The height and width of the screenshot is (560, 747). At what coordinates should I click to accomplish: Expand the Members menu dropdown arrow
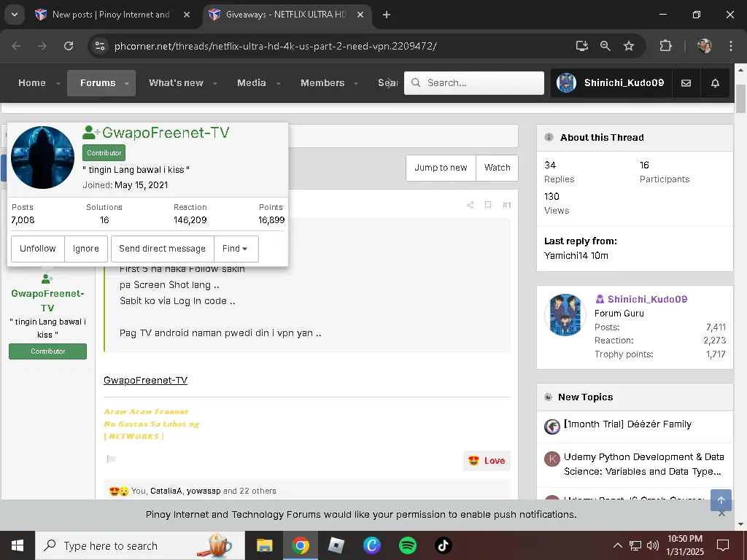(356, 83)
